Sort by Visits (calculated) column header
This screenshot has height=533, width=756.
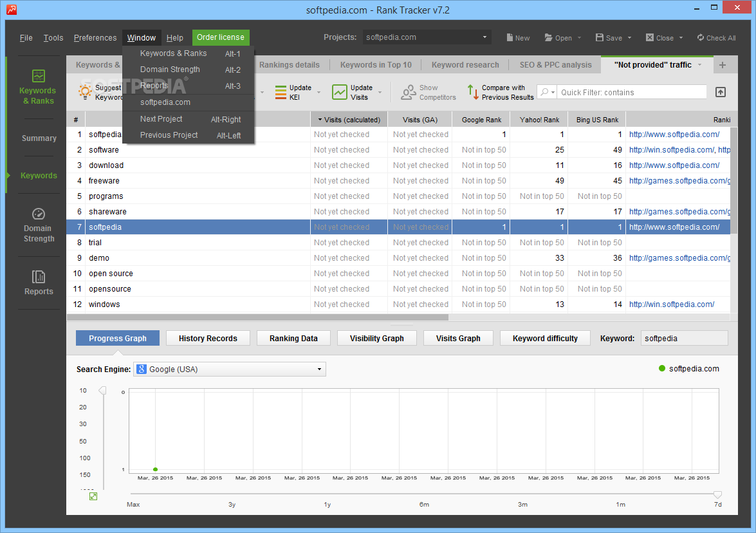pos(349,120)
